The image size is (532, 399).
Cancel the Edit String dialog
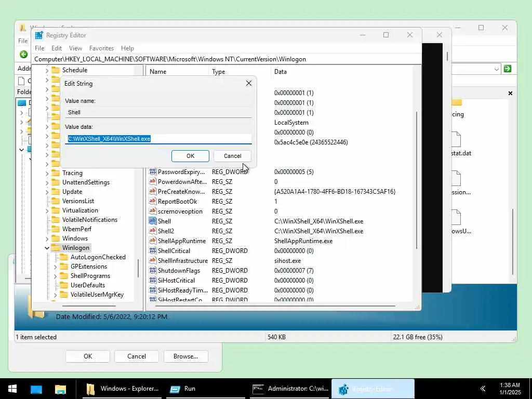(x=232, y=156)
